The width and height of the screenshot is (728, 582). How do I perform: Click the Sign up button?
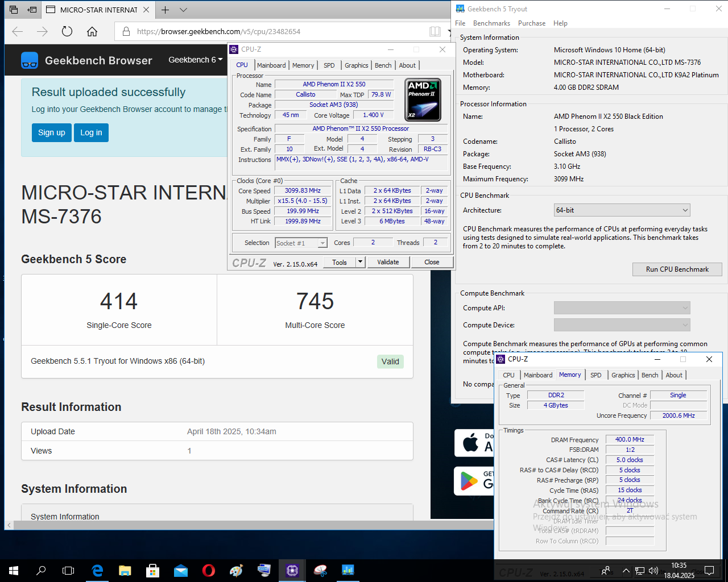[52, 132]
